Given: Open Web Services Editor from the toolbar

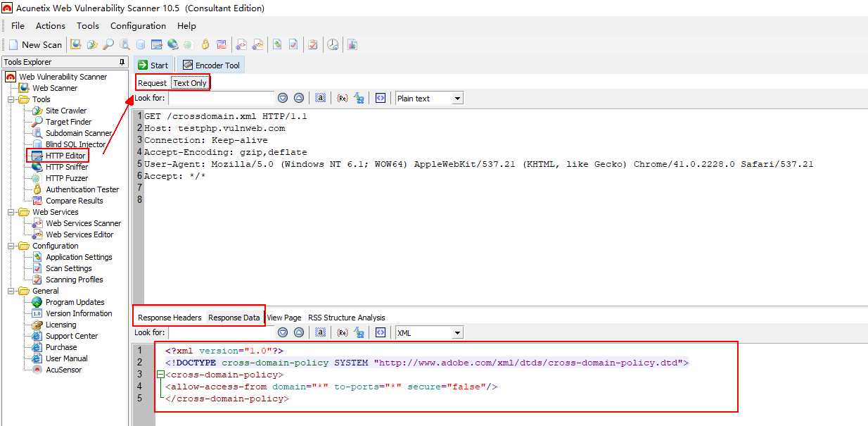Looking at the screenshot, I should (258, 44).
